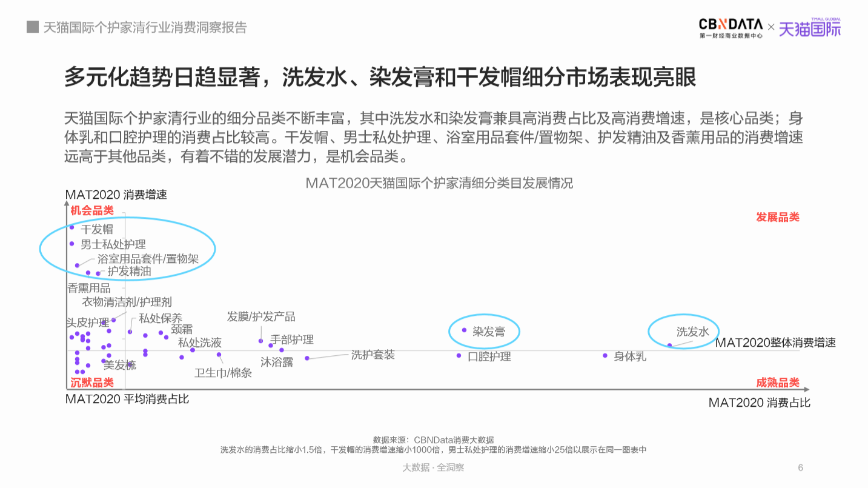Select the 染发膏 data point
The image size is (868, 488).
[x=463, y=330]
